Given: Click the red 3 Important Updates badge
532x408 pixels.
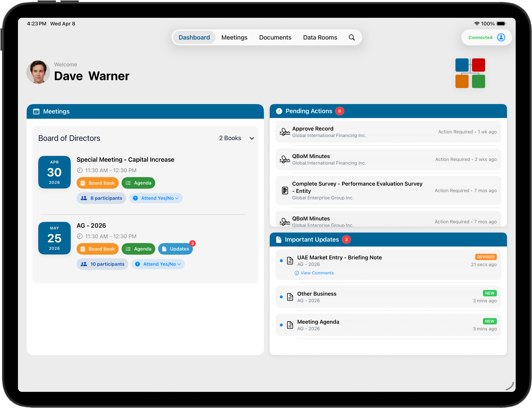Looking at the screenshot, I should pyautogui.click(x=346, y=240).
